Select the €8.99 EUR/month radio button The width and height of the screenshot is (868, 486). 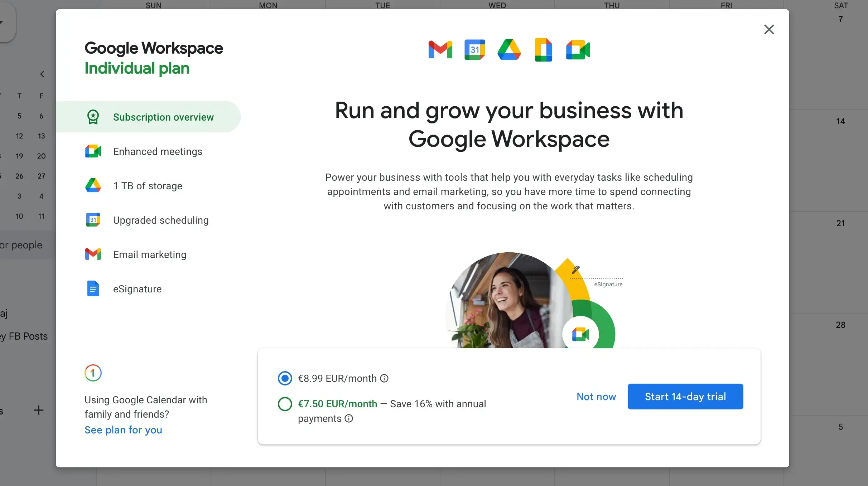tap(285, 378)
